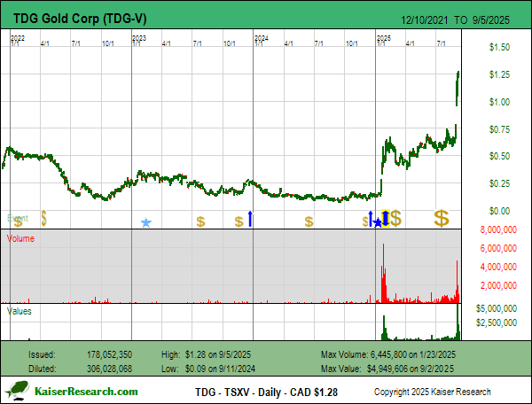Click the dollar event marker overlapping the Event label

pos(18,222)
